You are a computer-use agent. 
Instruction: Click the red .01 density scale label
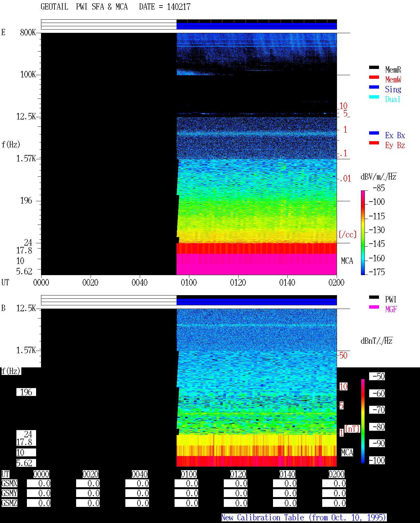345,179
